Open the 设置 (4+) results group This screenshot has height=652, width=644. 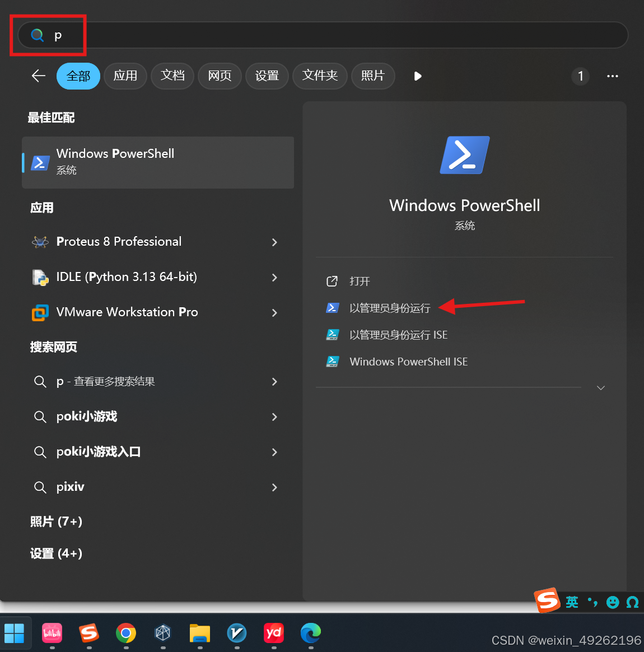point(56,554)
